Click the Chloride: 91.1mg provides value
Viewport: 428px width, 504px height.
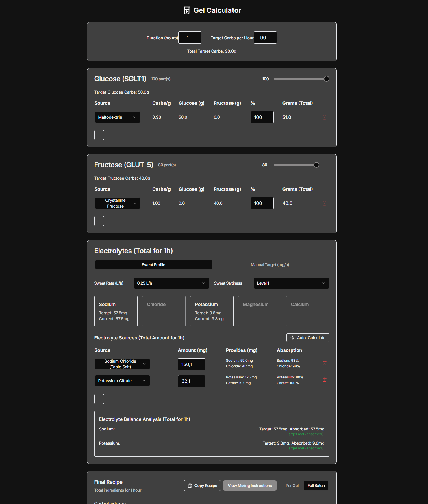(x=239, y=366)
